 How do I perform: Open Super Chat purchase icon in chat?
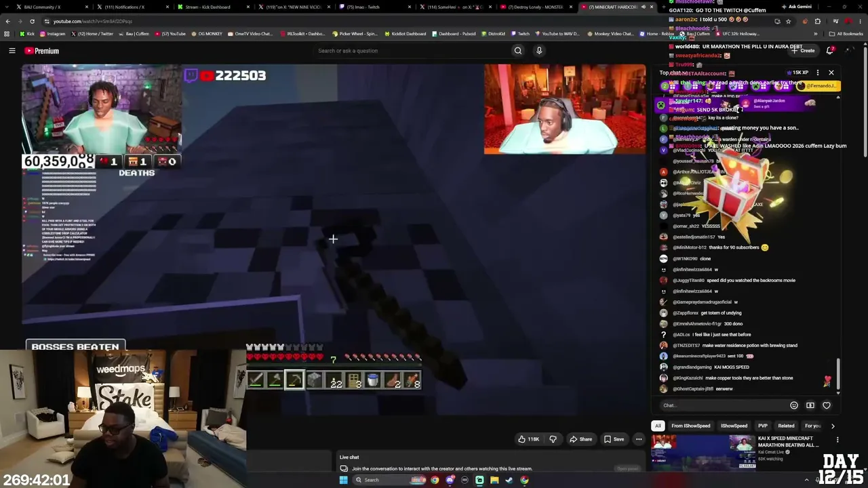810,405
